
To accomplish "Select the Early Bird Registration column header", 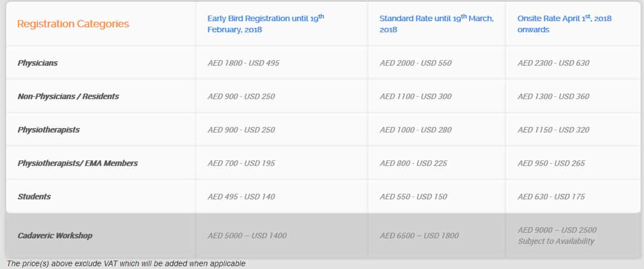I will [266, 24].
